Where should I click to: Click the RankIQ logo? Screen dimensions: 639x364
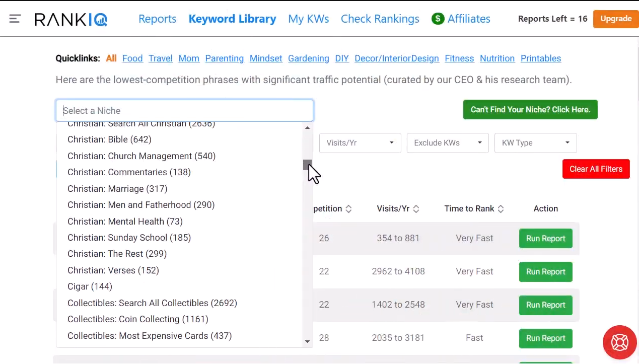click(70, 19)
